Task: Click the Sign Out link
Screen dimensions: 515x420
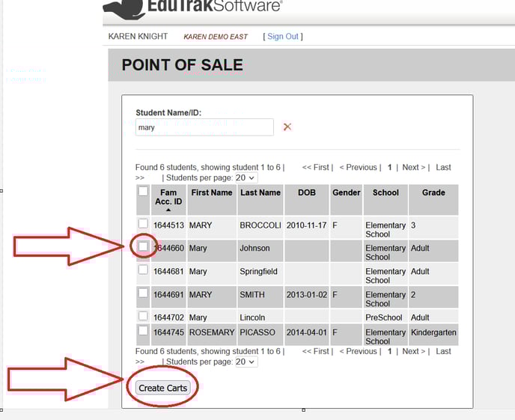Action: point(283,37)
